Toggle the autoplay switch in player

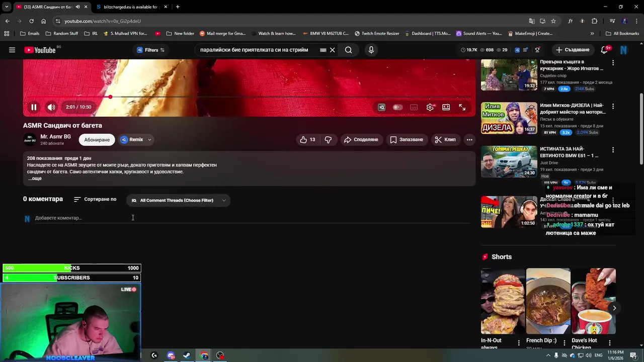(x=397, y=107)
